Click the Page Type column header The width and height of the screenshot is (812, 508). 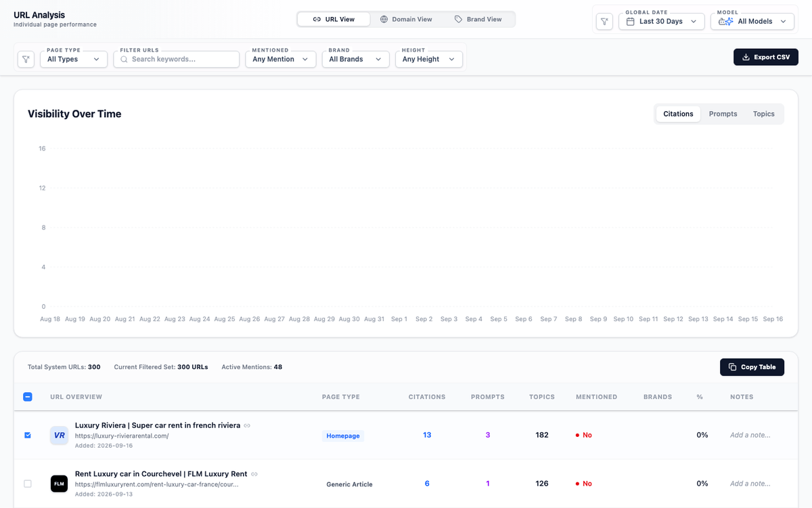341,397
